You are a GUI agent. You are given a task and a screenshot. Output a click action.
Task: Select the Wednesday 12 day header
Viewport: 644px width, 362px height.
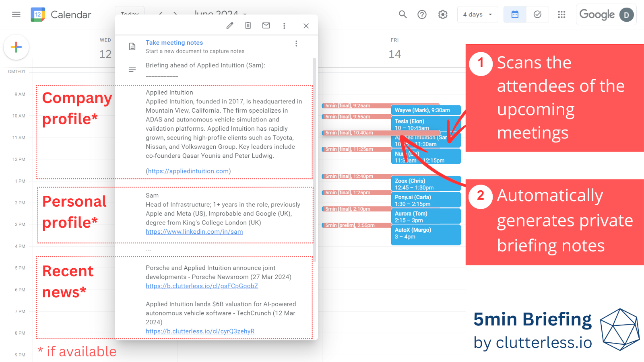point(105,49)
